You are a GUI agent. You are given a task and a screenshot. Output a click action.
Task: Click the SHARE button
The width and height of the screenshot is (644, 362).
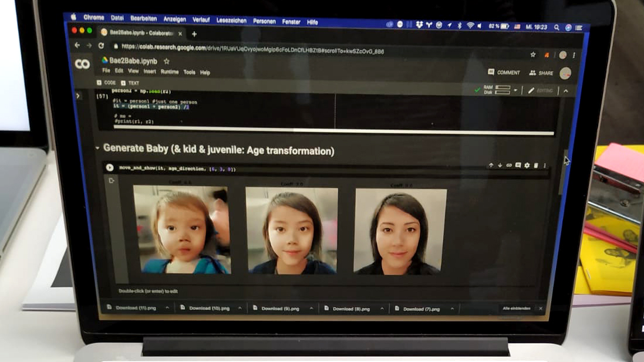point(541,73)
